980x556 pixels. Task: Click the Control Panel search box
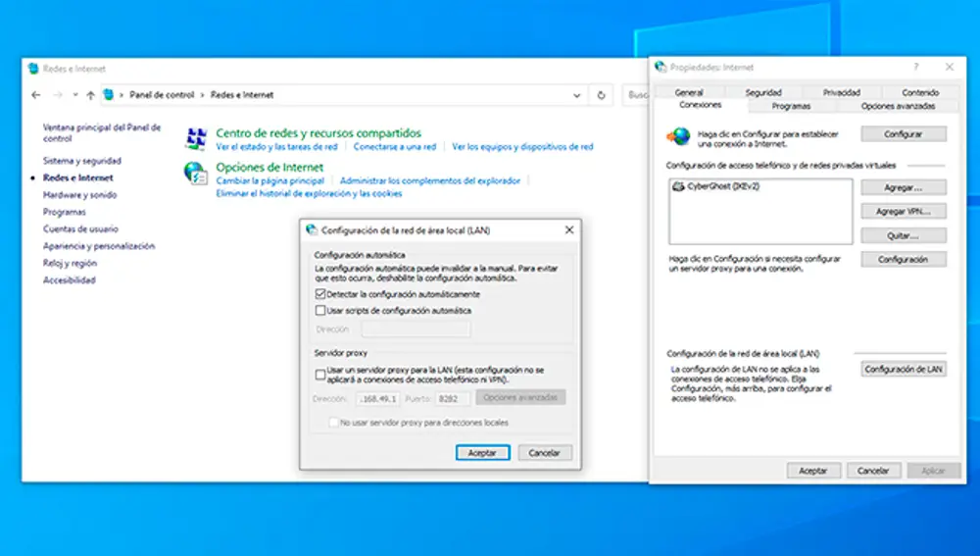[x=636, y=95]
